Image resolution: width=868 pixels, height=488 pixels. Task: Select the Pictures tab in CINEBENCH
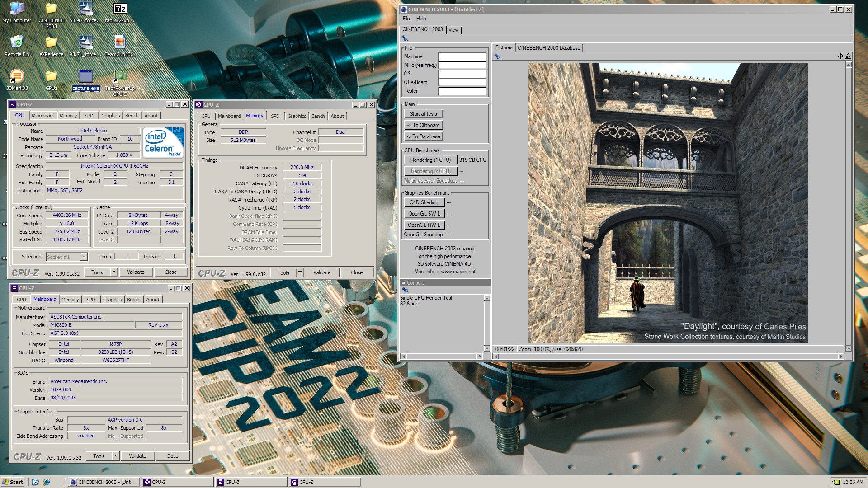pyautogui.click(x=504, y=47)
